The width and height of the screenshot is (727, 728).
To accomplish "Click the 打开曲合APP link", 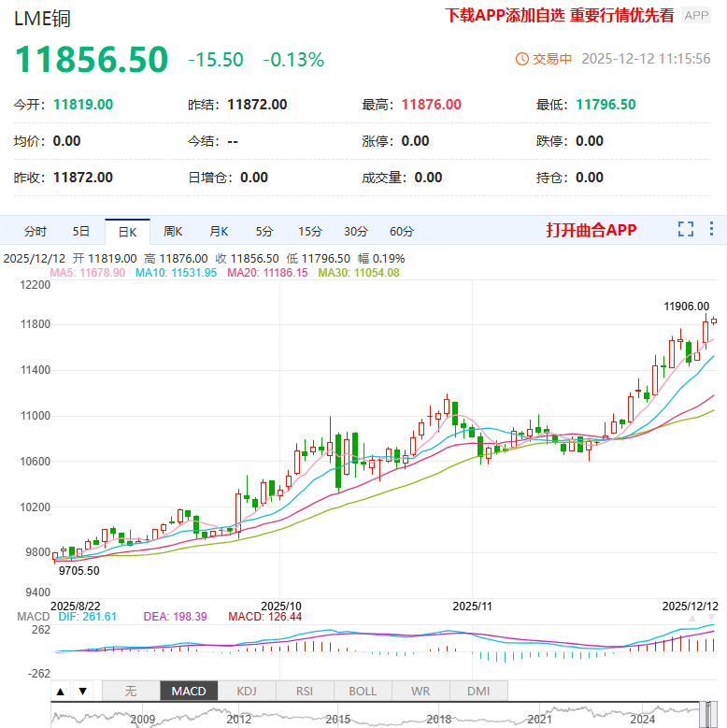I will point(592,230).
